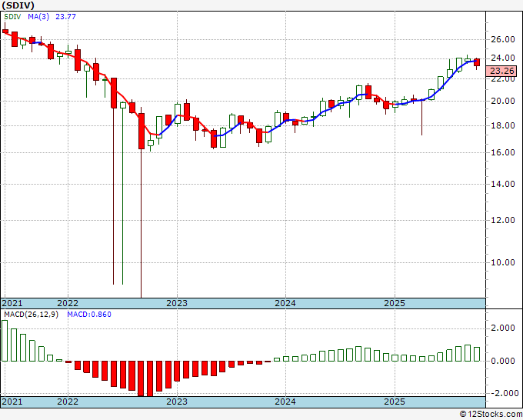Select the 0.000 MACD axis label
Viewport: 523px width, 420px height.
point(503,361)
